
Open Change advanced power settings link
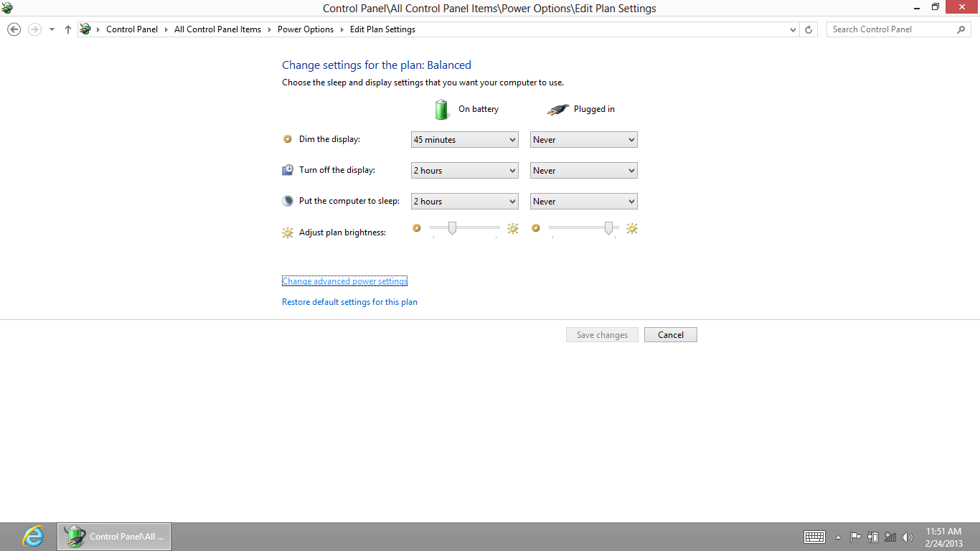(344, 281)
